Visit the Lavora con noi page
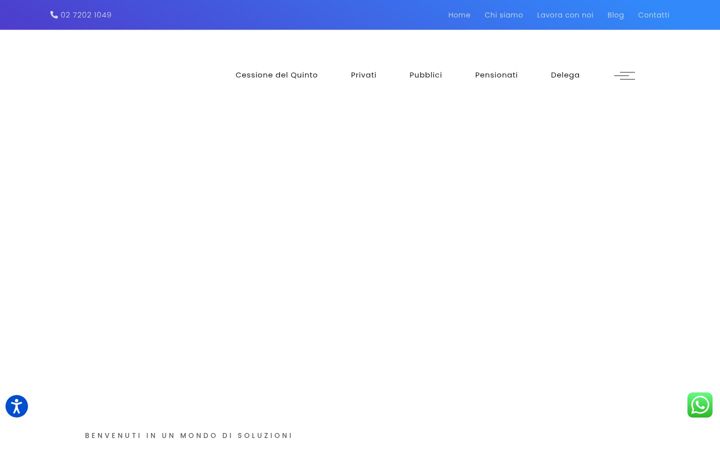 (x=565, y=15)
